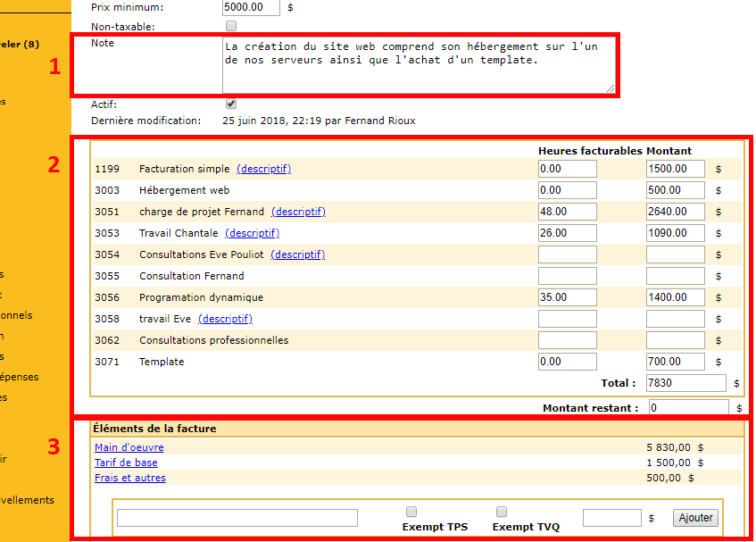Screen dimensions: 756x542
Task: Click the Prix minimum field
Action: point(250,7)
